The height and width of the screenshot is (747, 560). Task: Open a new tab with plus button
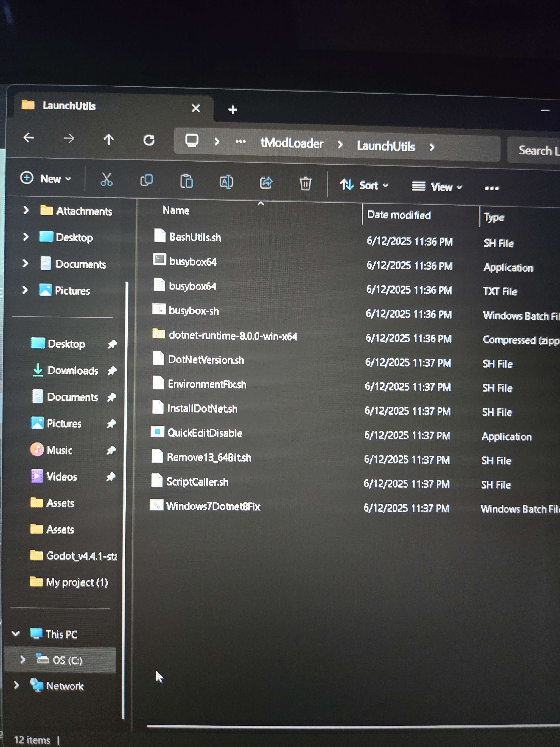[x=233, y=109]
